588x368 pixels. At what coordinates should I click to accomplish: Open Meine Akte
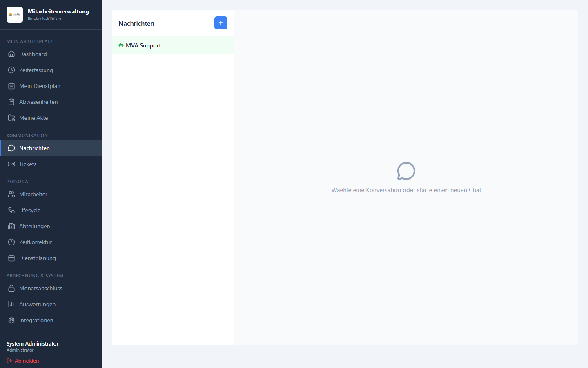[51, 118]
